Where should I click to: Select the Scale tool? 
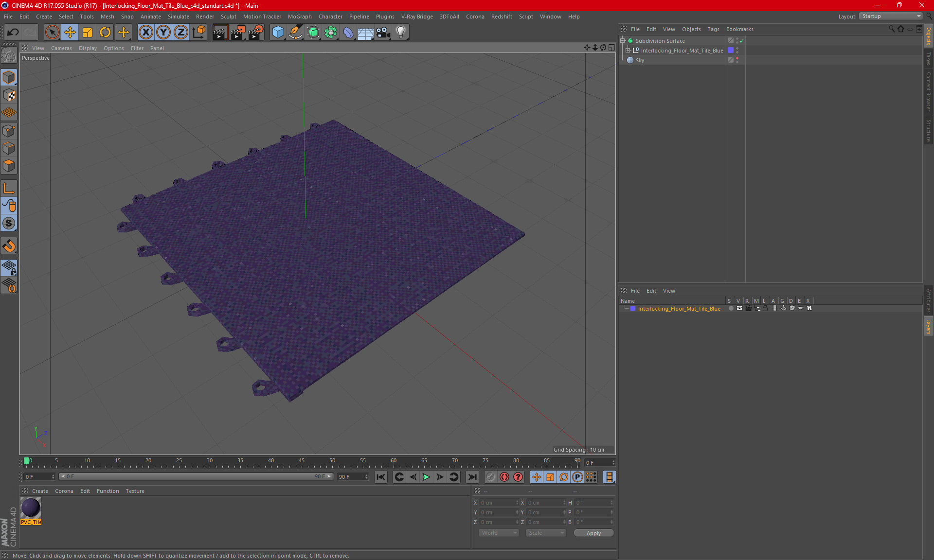[88, 33]
